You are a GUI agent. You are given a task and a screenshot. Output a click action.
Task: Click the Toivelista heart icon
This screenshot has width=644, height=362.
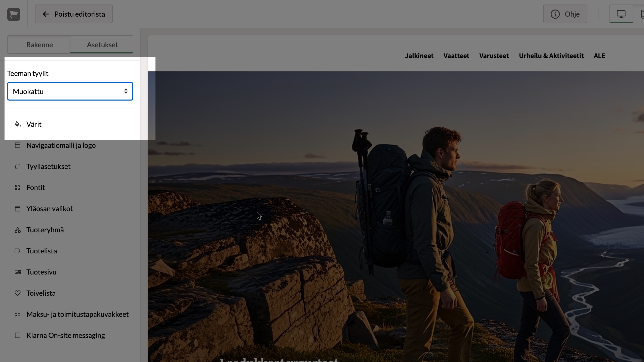point(18,293)
